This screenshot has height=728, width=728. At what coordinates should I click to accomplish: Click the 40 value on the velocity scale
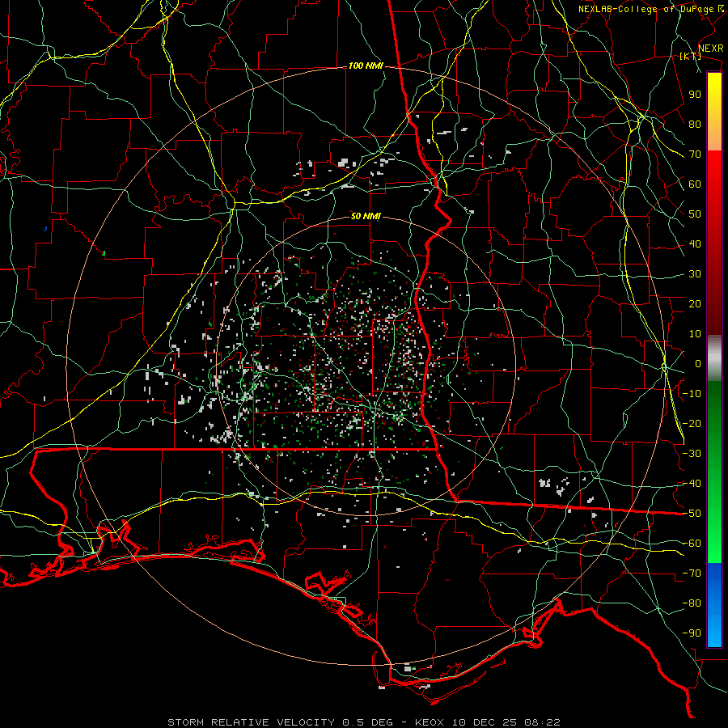[695, 243]
